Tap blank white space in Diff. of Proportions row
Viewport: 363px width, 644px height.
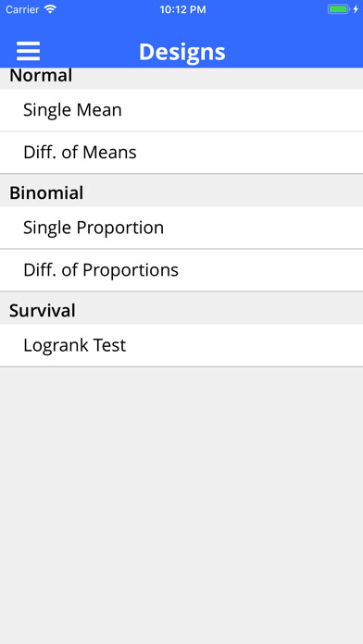click(271, 270)
